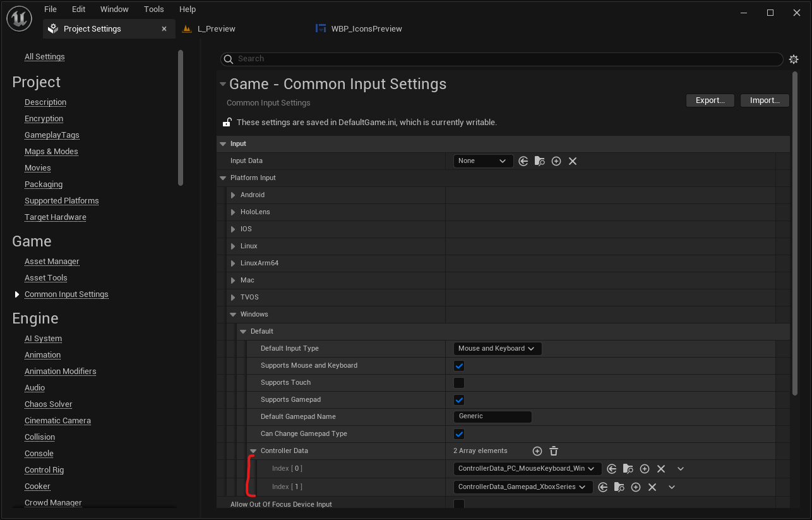812x520 pixels.
Task: Remove all Controller Data array elements
Action: pos(554,451)
